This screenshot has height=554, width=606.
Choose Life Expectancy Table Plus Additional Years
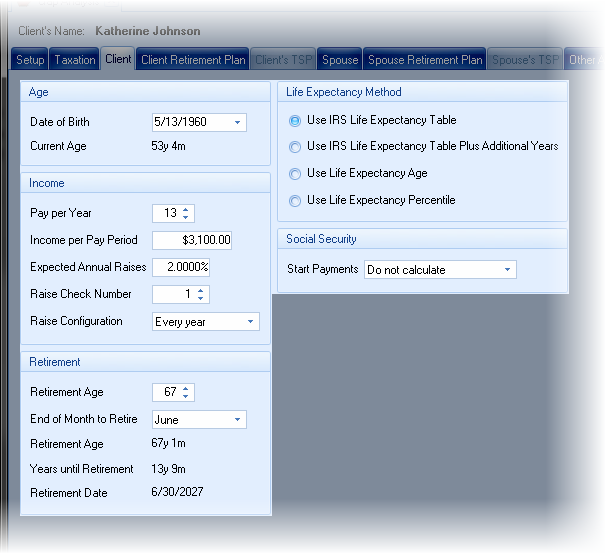coord(295,147)
